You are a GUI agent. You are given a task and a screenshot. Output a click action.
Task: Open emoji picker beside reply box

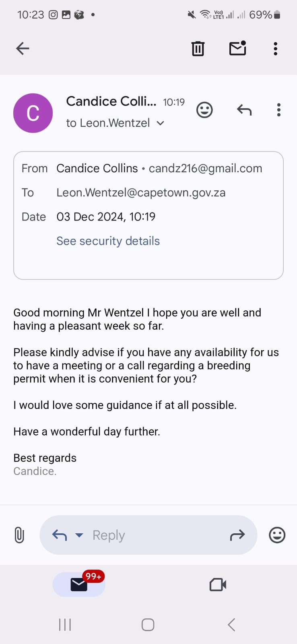click(x=277, y=535)
